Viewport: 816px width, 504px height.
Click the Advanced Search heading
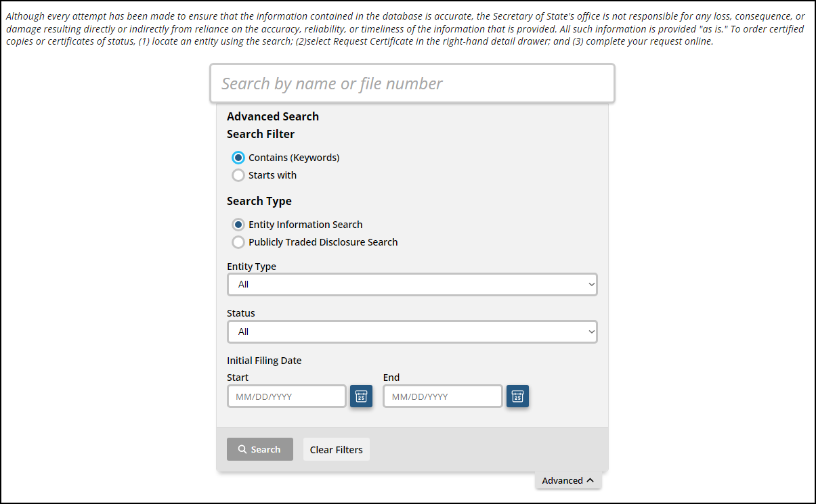273,116
